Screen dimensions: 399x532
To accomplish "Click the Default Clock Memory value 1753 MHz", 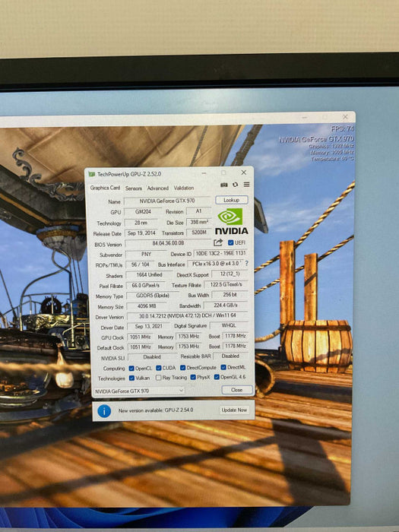I will point(188,347).
